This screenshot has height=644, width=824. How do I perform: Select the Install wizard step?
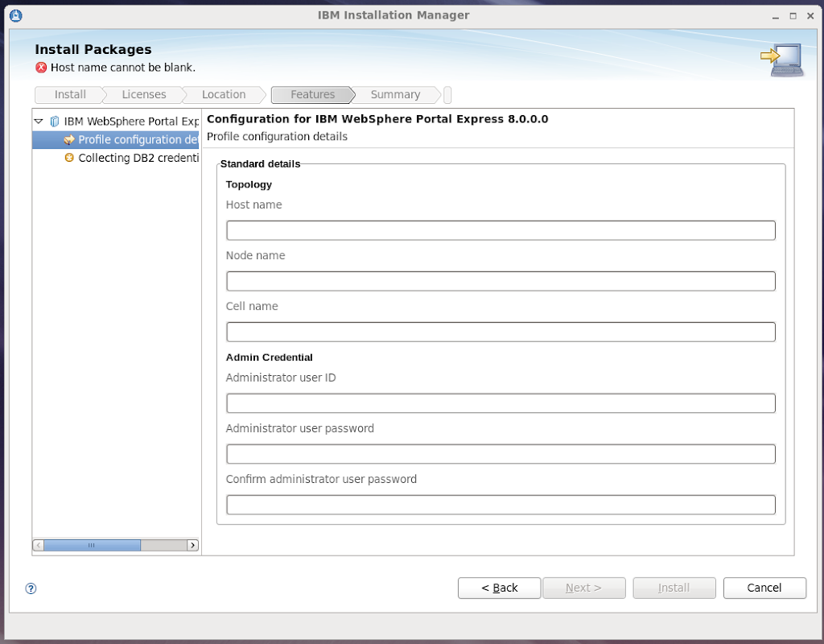(70, 95)
